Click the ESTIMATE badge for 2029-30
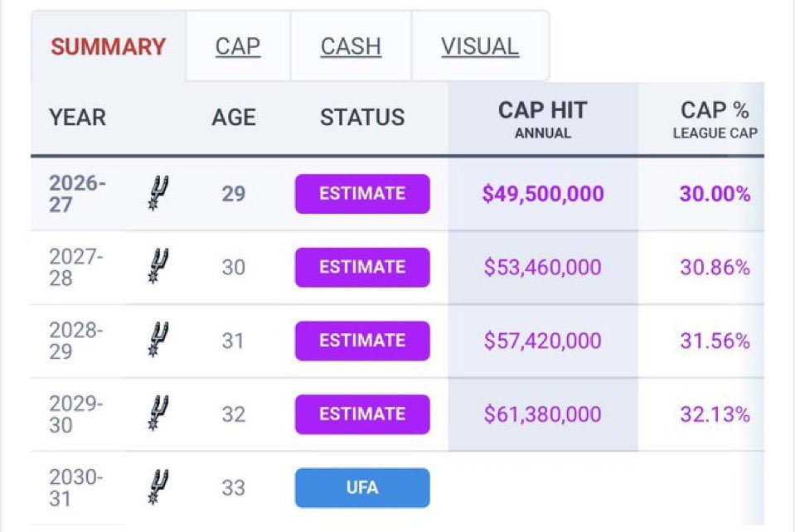 click(x=362, y=414)
